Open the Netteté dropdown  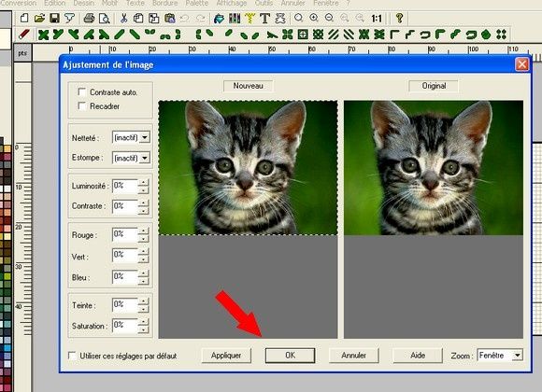pyautogui.click(x=145, y=137)
